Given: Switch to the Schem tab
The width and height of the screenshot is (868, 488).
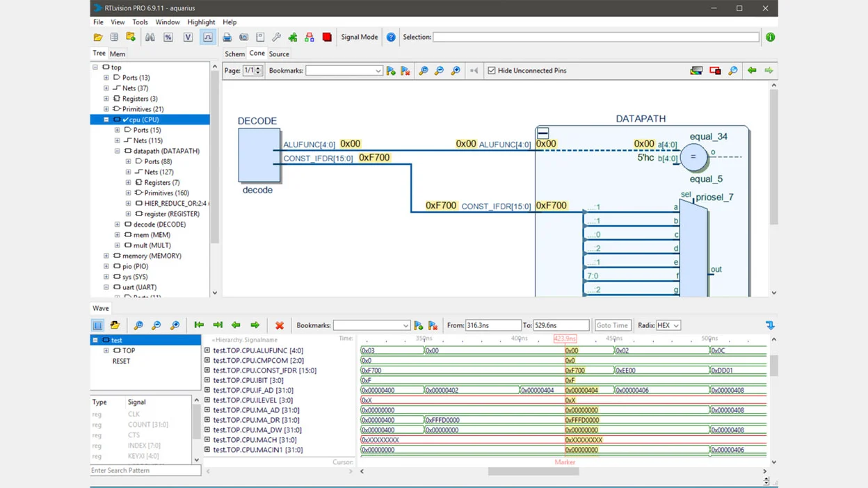Looking at the screenshot, I should click(x=234, y=54).
